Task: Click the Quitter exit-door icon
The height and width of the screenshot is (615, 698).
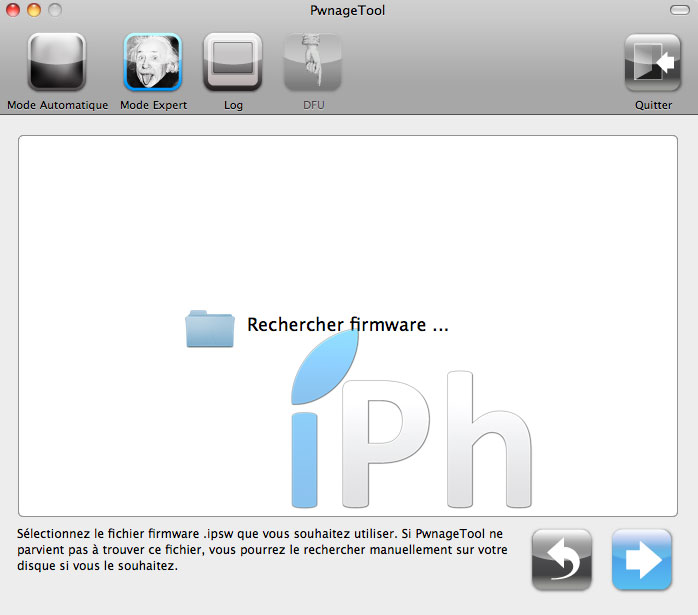Action: click(653, 62)
